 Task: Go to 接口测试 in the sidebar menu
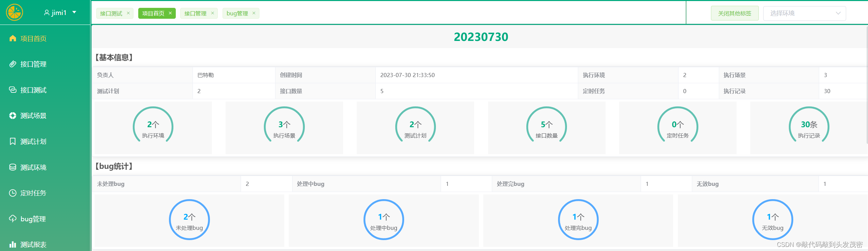45,90
